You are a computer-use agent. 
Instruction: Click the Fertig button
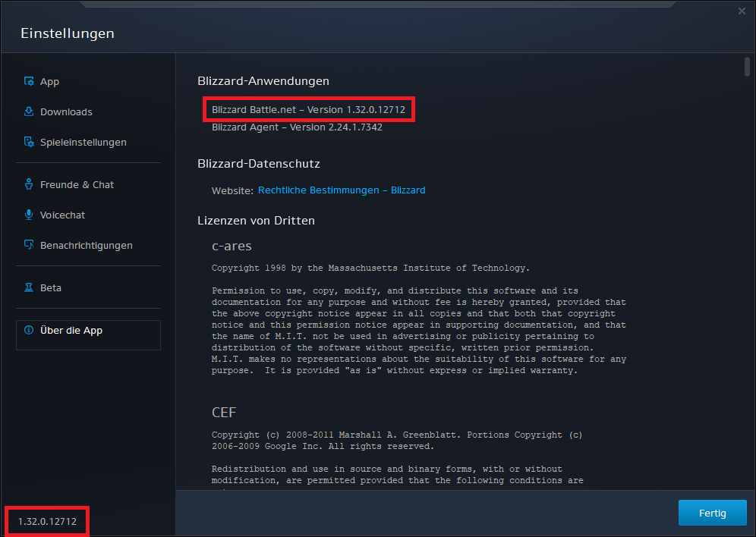[x=712, y=513]
